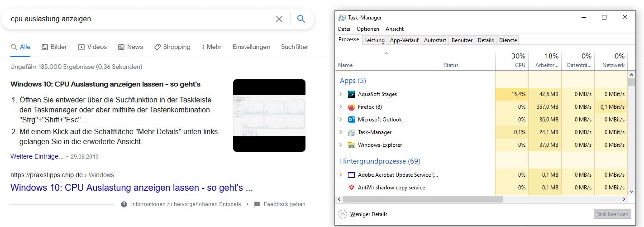
Task: Expand the Windows-Explorer process entry
Action: pos(341,145)
